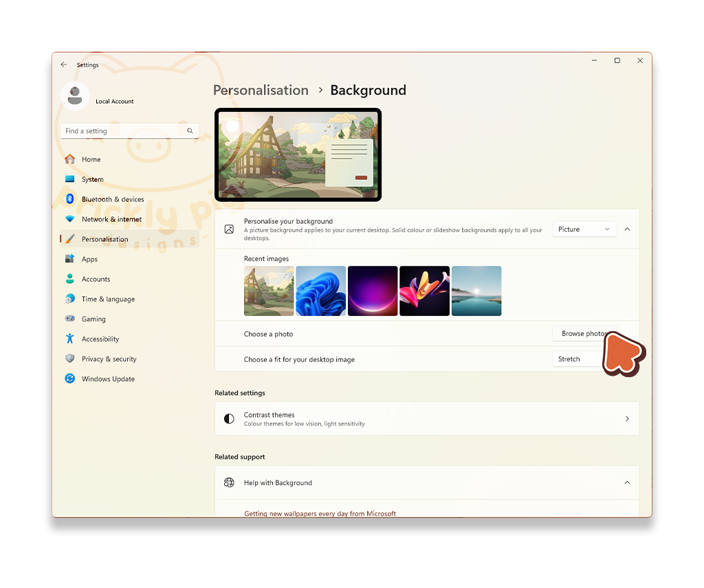The image size is (704, 588).
Task: Click the Privacy shield icon
Action: pos(69,359)
